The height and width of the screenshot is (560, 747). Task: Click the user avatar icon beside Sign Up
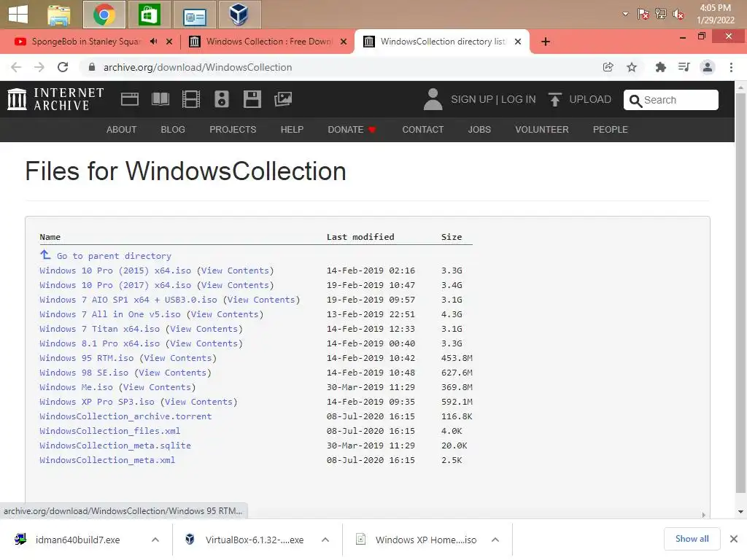tap(433, 99)
